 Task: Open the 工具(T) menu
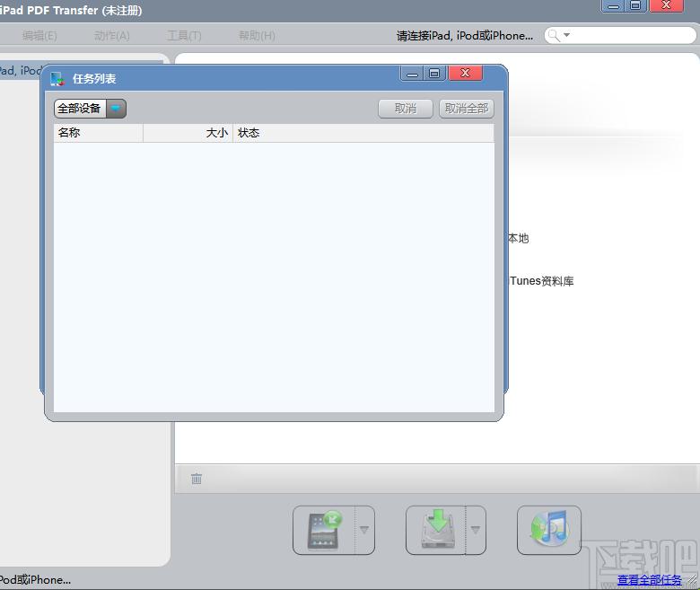(x=184, y=36)
